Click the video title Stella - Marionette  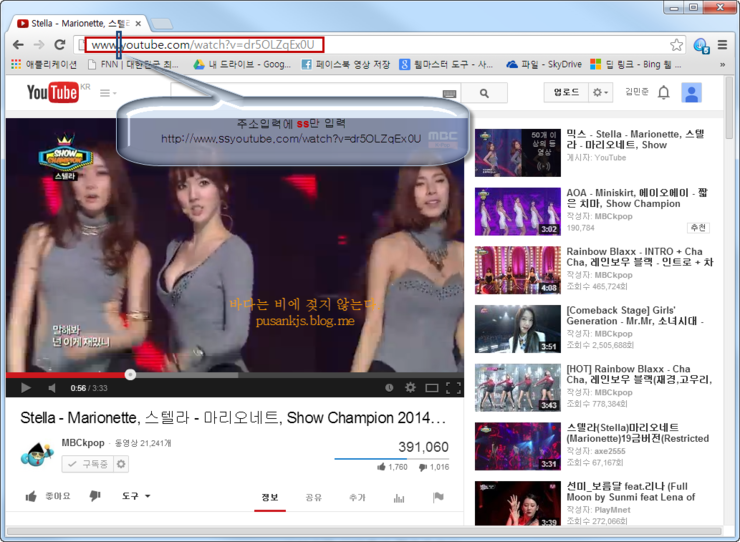(x=233, y=418)
